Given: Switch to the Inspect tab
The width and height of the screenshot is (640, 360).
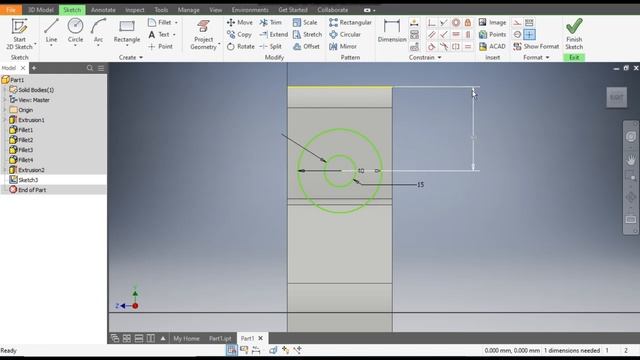Looking at the screenshot, I should tap(135, 10).
